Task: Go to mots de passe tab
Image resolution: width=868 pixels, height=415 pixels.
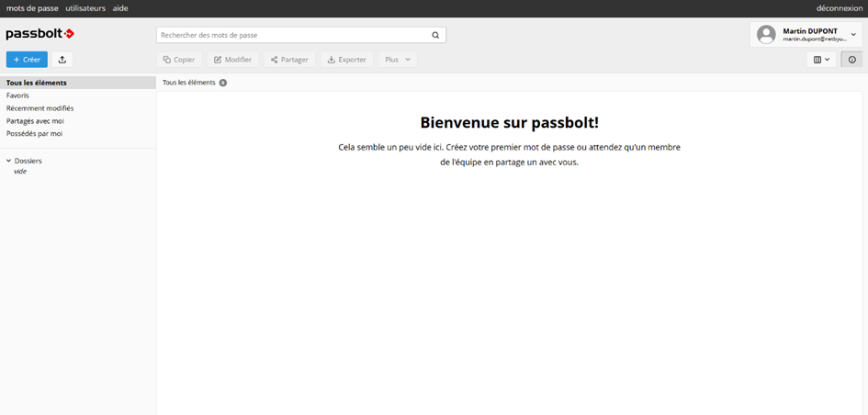Action: click(x=32, y=8)
